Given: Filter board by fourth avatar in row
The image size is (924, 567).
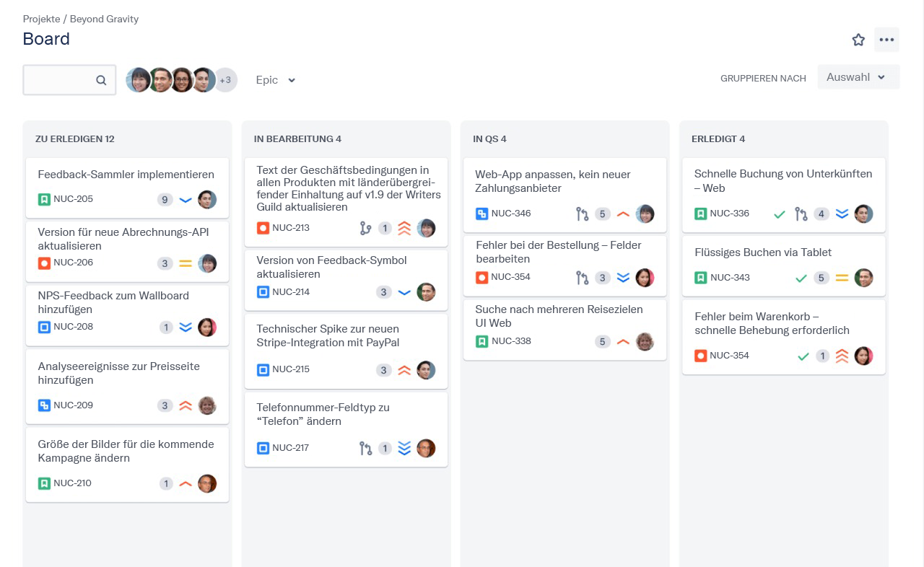Looking at the screenshot, I should coord(204,80).
